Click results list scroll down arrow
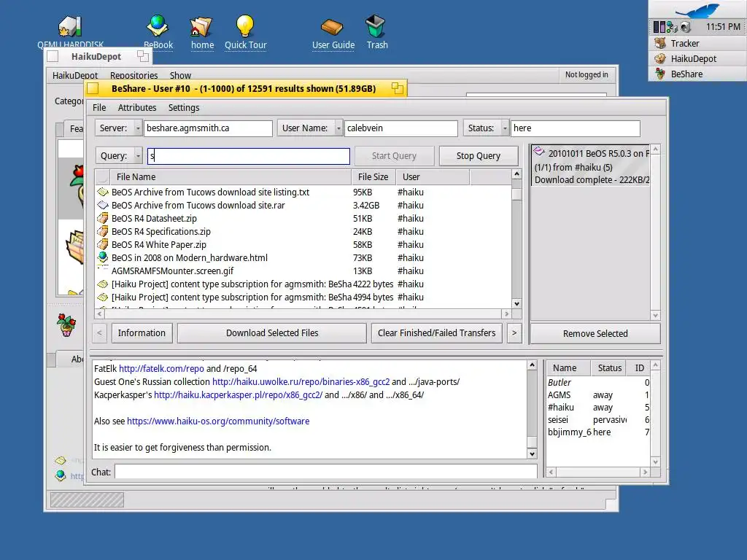Viewport: 747px width, 560px height. point(516,304)
